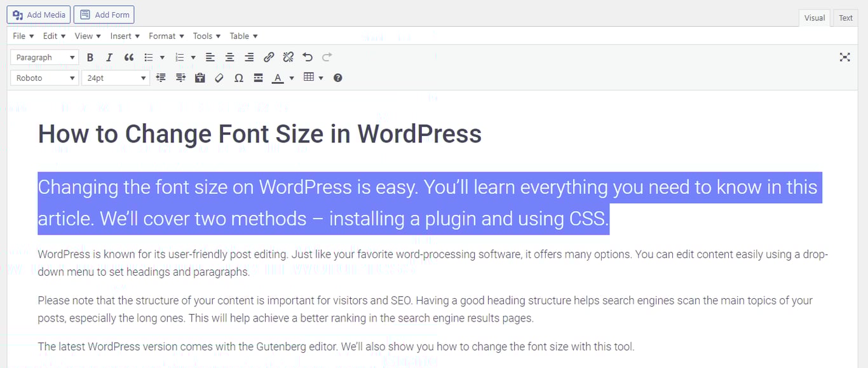Open the text color swatch picker
Image resolution: width=868 pixels, height=368 pixels.
click(x=291, y=78)
